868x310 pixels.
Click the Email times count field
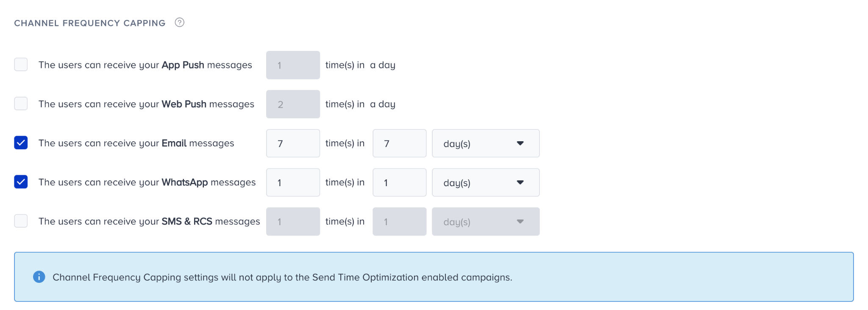pyautogui.click(x=293, y=143)
